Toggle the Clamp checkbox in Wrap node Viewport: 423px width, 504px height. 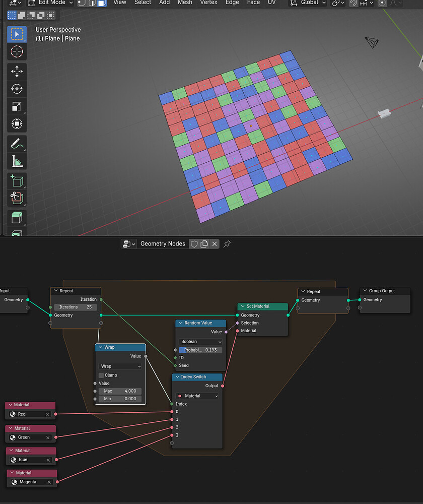(x=101, y=375)
